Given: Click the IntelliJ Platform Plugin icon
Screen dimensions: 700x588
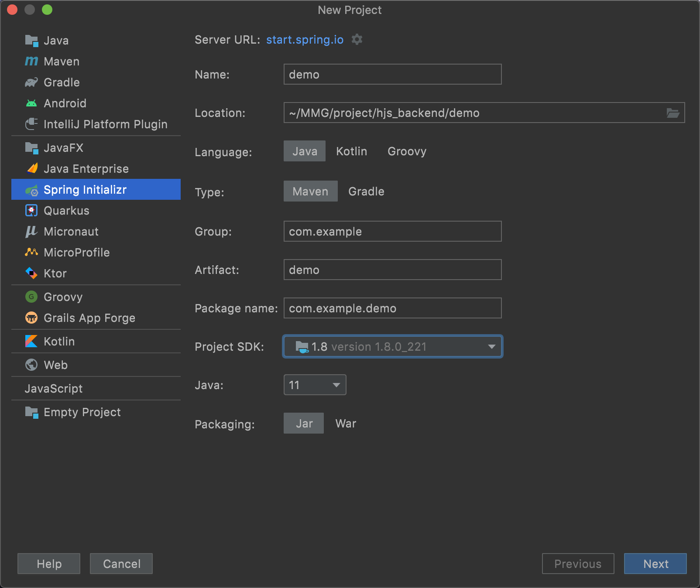Looking at the screenshot, I should [x=31, y=124].
